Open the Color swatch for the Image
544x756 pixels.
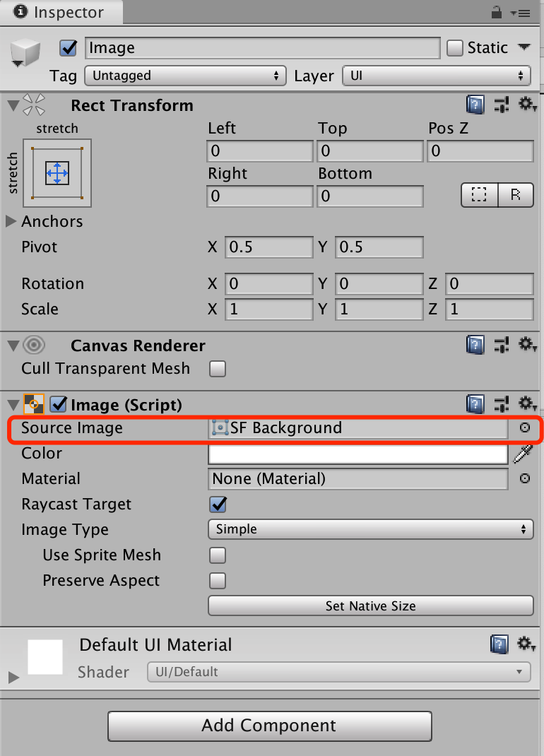(x=357, y=453)
